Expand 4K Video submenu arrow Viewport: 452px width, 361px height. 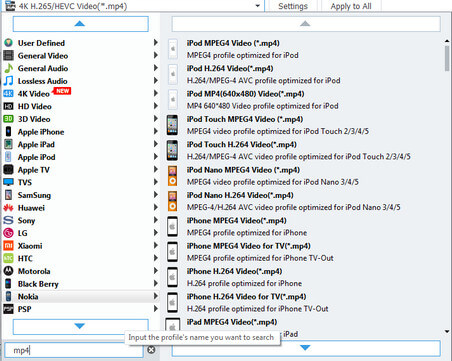(x=155, y=93)
